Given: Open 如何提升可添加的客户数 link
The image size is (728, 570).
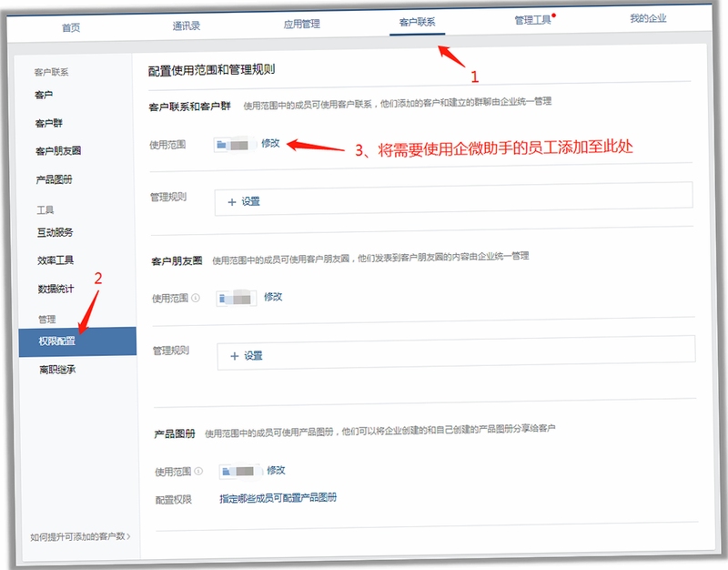Looking at the screenshot, I should [80, 536].
